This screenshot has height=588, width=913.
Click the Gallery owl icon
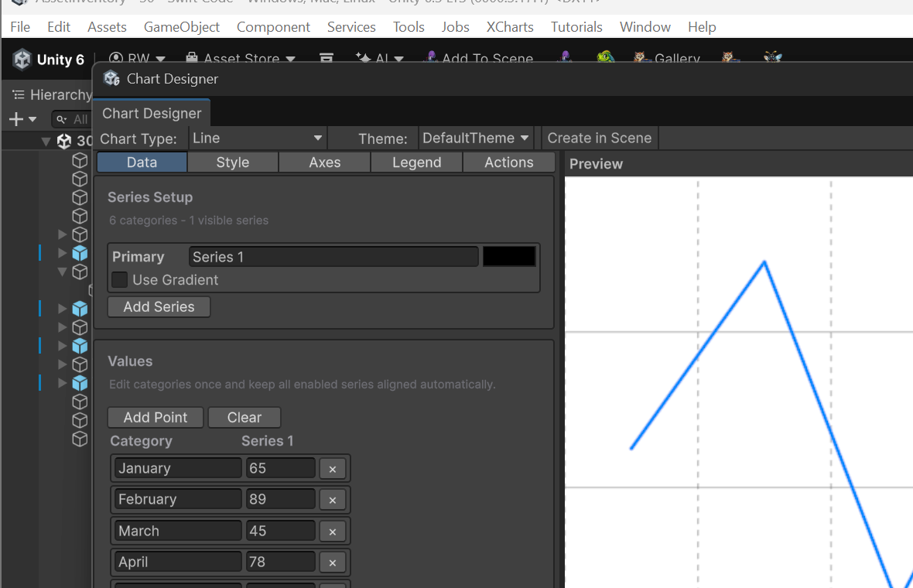click(641, 57)
